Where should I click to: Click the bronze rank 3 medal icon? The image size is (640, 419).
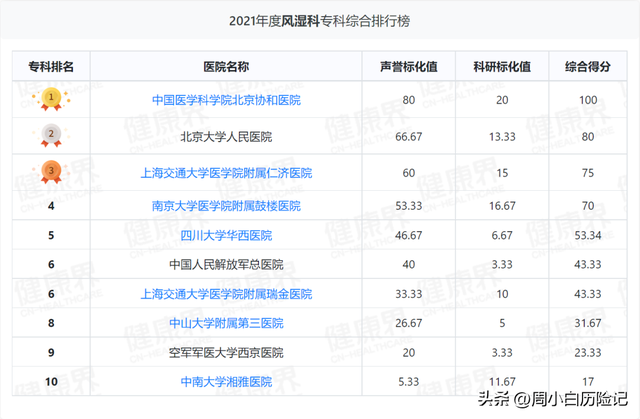51,172
